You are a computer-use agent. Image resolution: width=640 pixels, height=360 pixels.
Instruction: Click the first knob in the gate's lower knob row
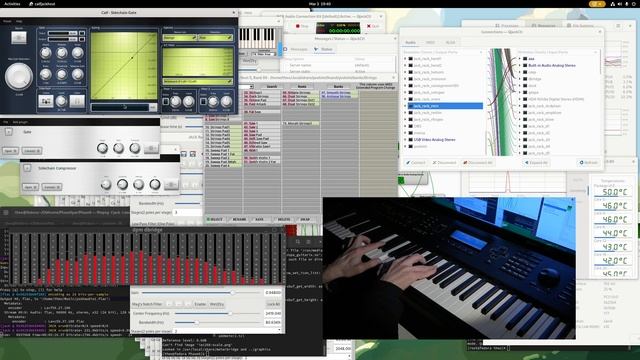[46, 74]
